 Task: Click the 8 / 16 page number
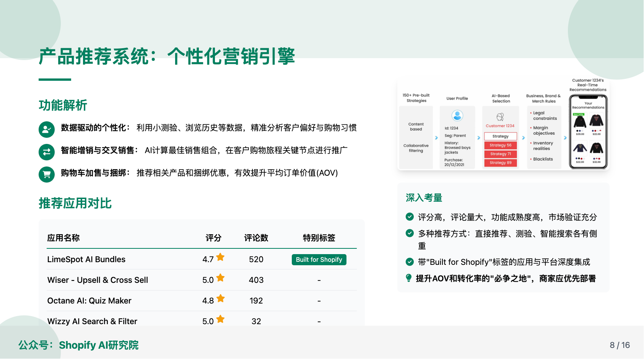(620, 345)
